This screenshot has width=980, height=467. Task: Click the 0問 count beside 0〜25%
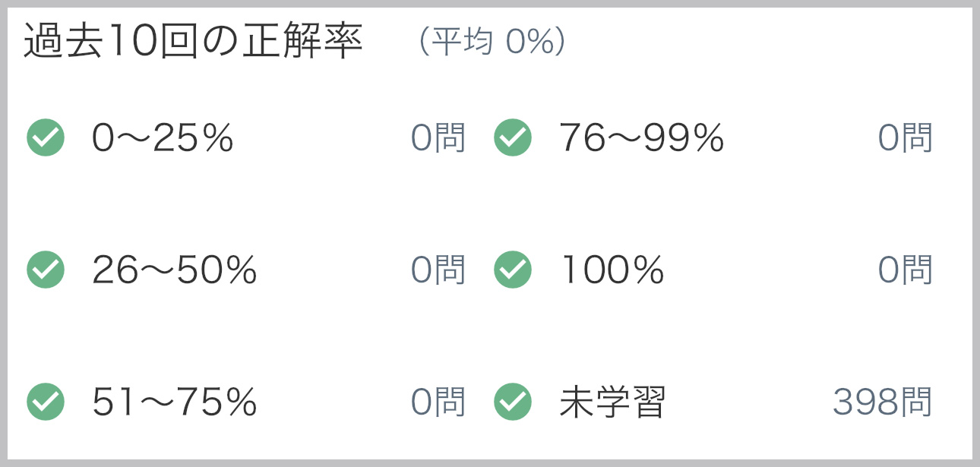pyautogui.click(x=438, y=138)
